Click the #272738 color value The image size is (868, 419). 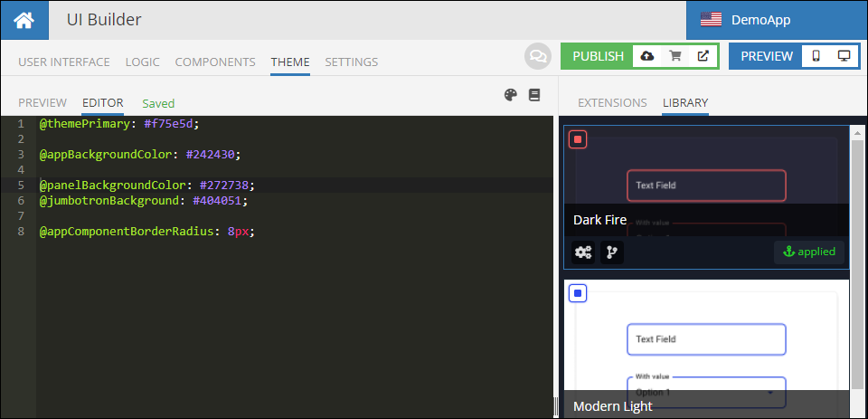tap(224, 185)
